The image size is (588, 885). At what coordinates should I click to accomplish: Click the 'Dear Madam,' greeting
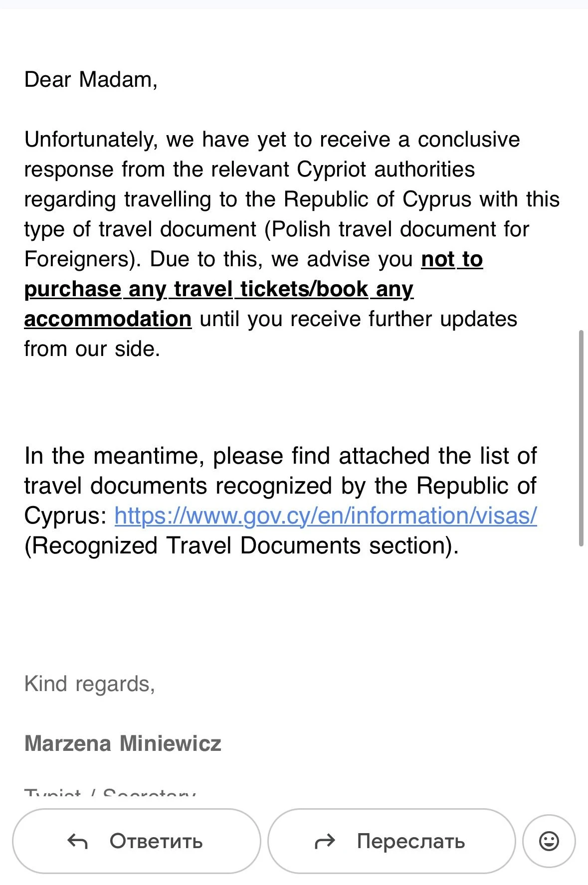[x=91, y=80]
